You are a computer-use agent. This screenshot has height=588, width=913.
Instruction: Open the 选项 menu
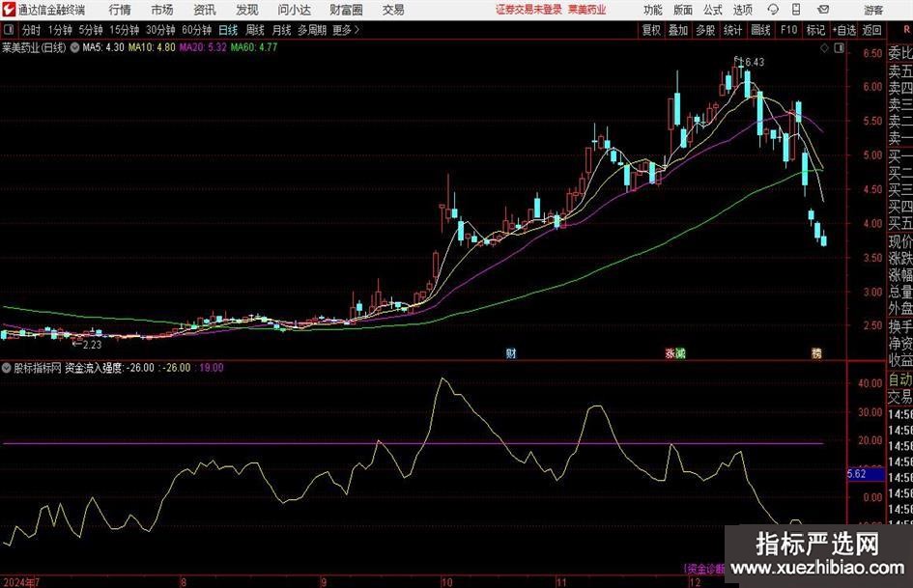click(742, 10)
